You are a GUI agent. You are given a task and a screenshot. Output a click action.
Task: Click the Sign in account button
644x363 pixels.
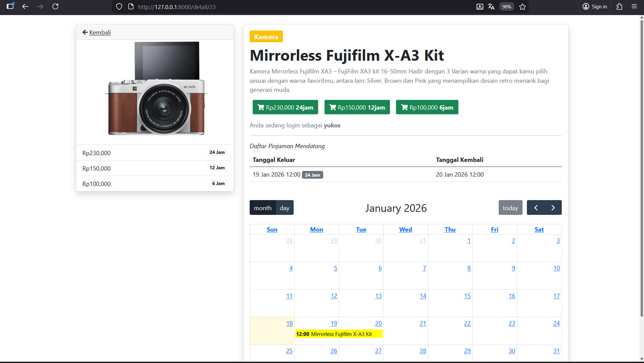click(x=595, y=7)
